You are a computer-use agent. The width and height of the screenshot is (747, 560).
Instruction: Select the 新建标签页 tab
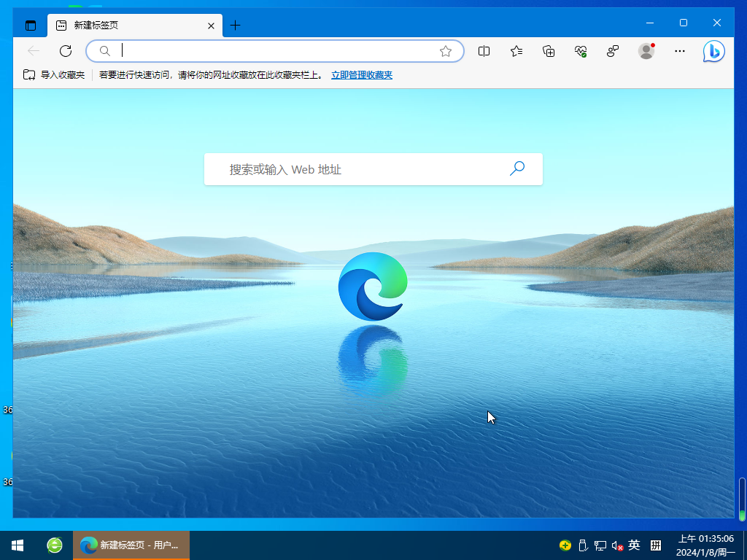(135, 26)
